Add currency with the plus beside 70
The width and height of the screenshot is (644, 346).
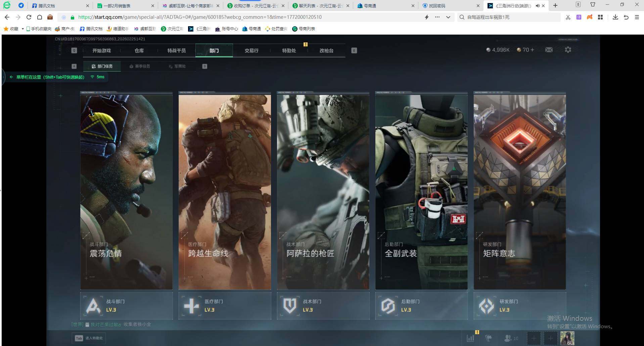point(532,50)
